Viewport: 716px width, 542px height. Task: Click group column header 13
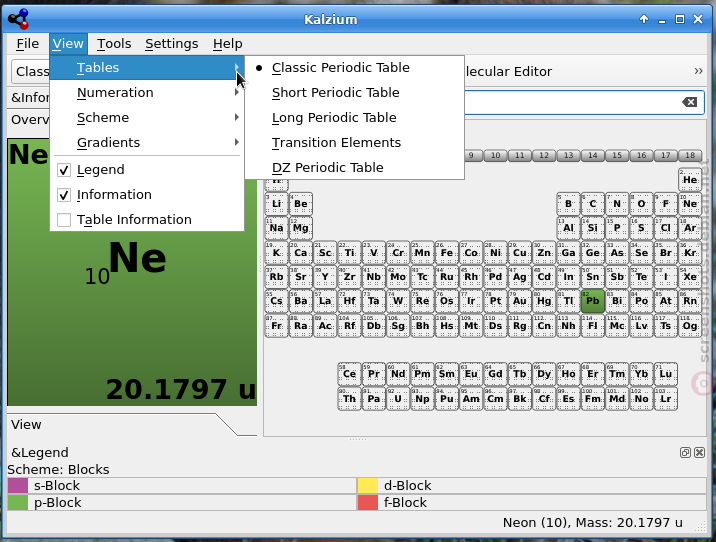pyautogui.click(x=569, y=156)
